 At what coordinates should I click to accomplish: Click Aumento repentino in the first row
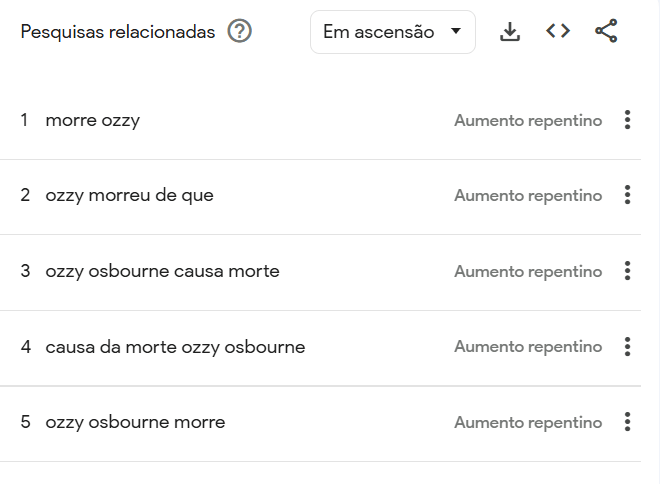(x=528, y=121)
